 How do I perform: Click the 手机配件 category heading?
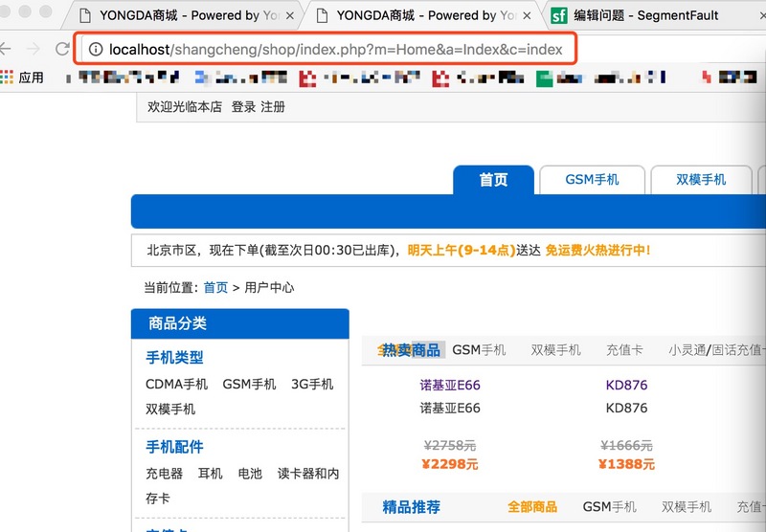pos(174,447)
